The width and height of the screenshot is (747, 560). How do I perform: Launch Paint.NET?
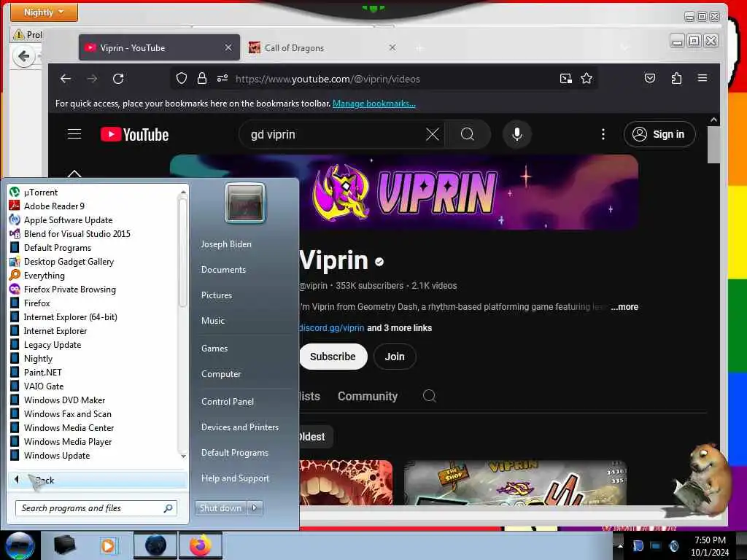(x=43, y=373)
